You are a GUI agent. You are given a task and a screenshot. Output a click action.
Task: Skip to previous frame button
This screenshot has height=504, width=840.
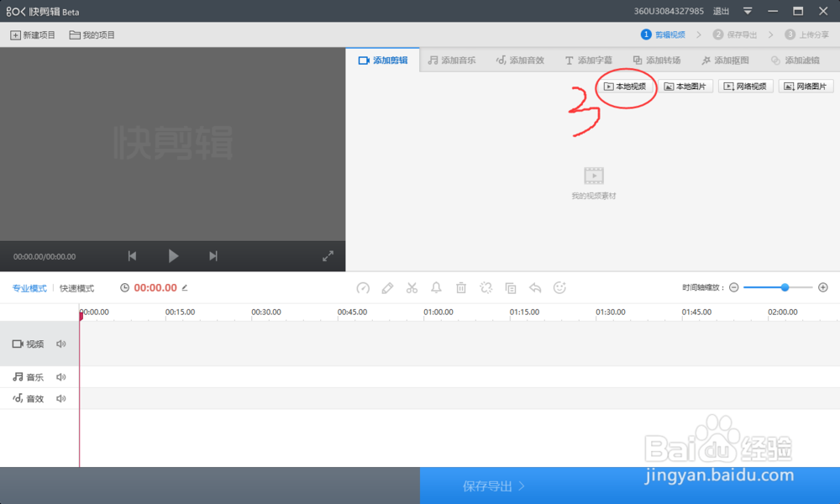coord(132,256)
